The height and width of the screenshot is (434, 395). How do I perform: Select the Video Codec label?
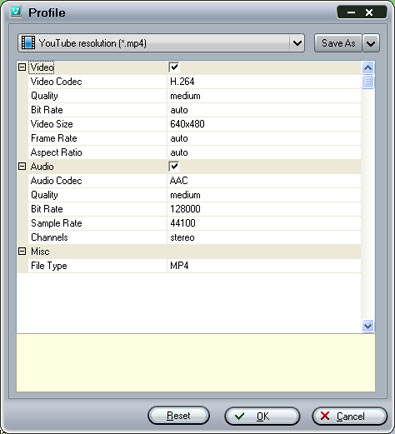56,81
